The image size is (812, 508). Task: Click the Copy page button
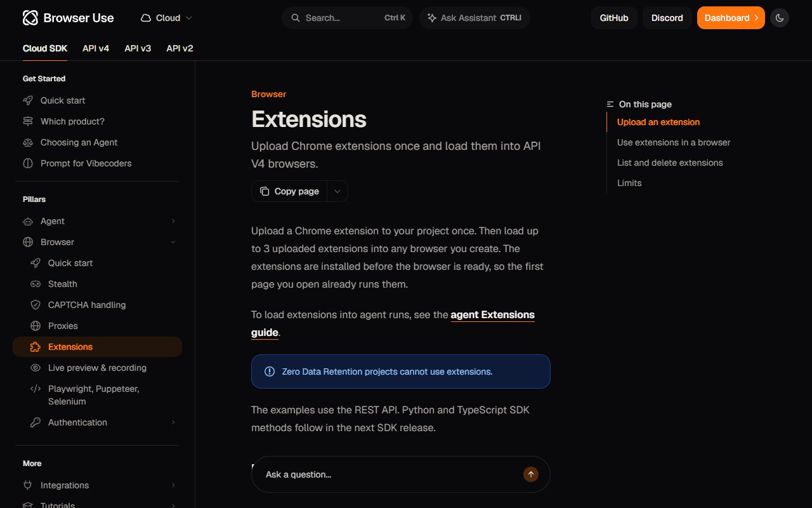coord(289,191)
